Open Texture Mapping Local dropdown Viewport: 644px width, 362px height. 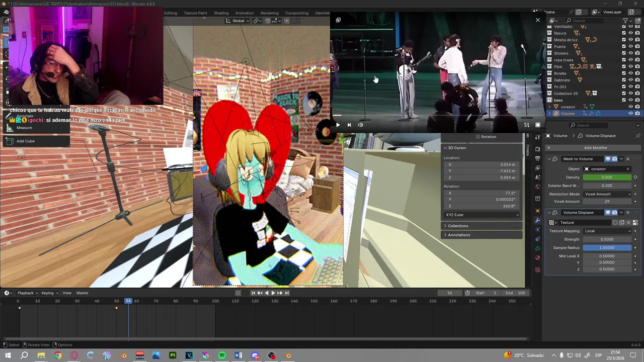point(607,231)
